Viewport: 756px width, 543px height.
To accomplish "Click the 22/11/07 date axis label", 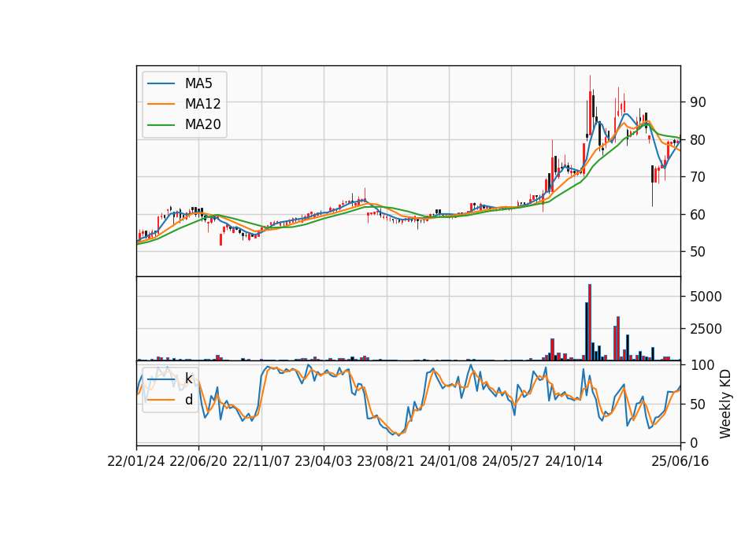I will point(261,461).
